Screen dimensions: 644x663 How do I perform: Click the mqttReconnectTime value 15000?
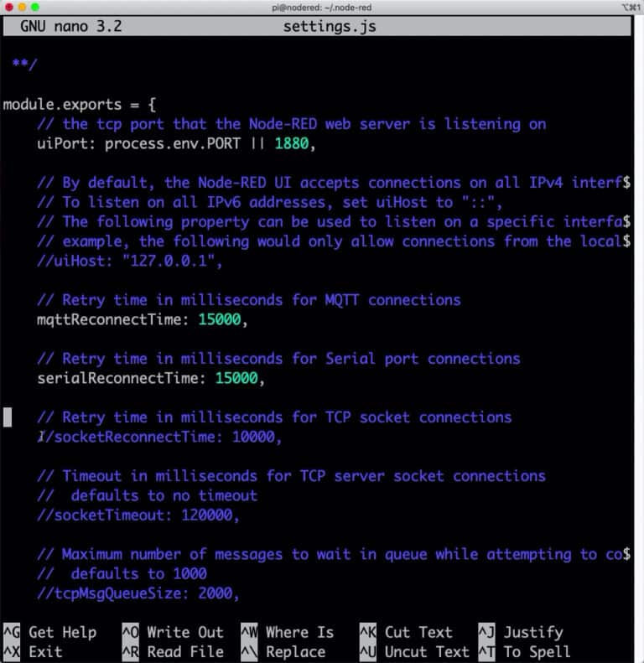219,319
